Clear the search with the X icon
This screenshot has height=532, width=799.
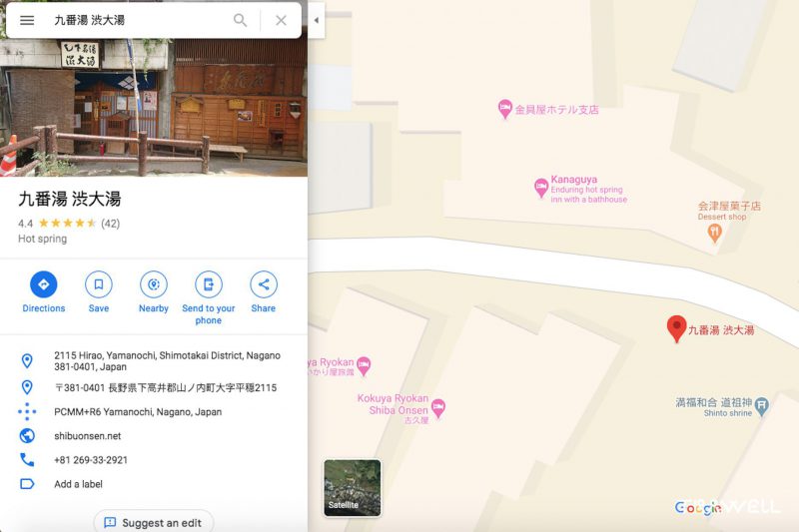pyautogui.click(x=281, y=20)
